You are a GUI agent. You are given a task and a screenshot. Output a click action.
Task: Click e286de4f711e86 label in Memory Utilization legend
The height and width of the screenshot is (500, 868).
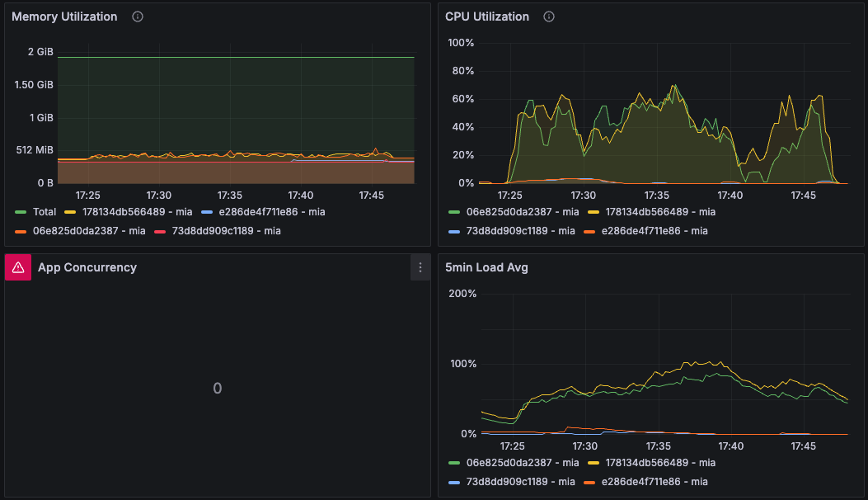tap(270, 212)
